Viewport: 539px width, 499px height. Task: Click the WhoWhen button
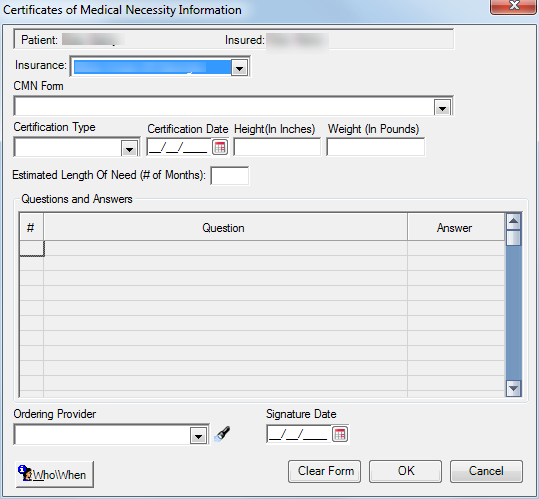55,475
